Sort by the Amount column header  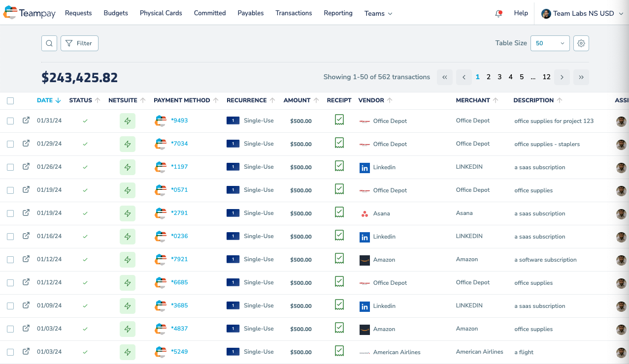click(x=297, y=100)
